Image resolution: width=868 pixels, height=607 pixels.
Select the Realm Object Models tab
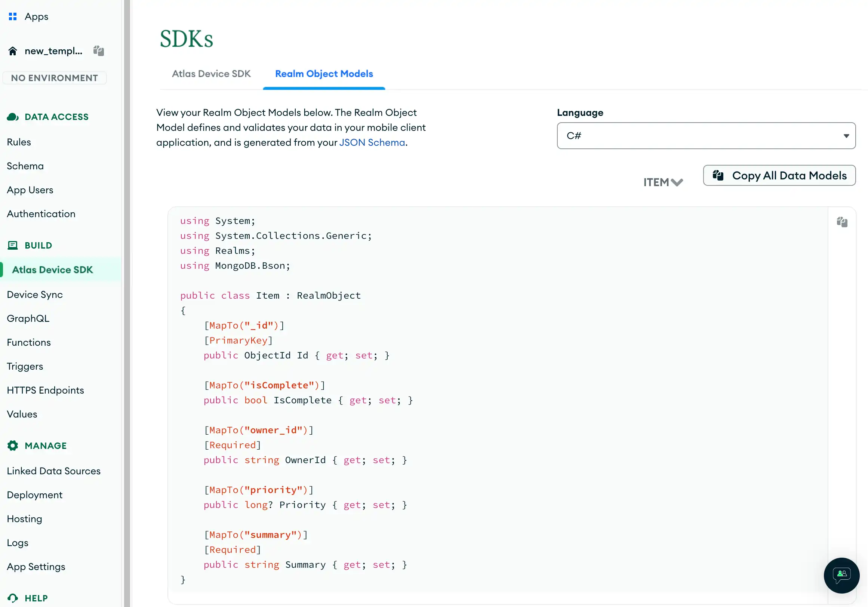pyautogui.click(x=324, y=73)
